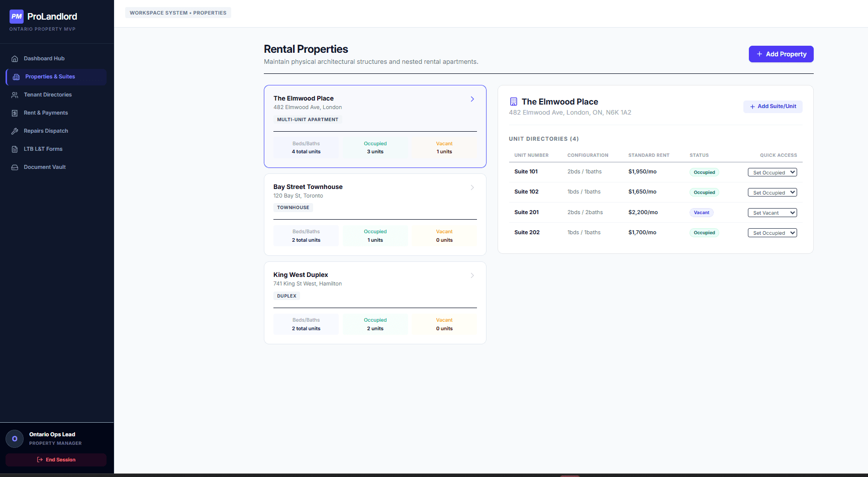Select the Bay Street Townhouse card title
Image resolution: width=868 pixels, height=477 pixels.
[x=308, y=187]
